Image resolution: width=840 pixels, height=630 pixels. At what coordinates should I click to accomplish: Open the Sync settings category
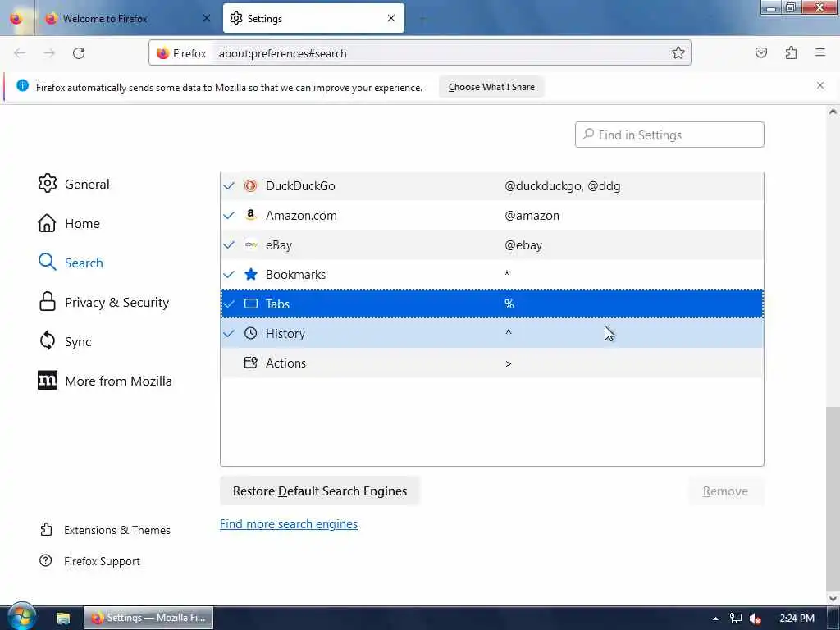(x=65, y=342)
